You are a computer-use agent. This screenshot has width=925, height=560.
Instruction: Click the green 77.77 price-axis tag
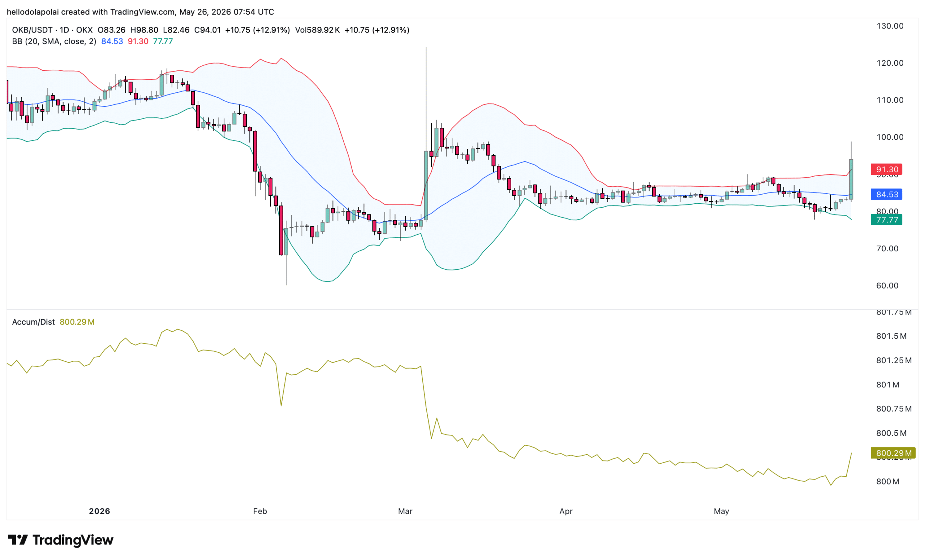pyautogui.click(x=886, y=220)
